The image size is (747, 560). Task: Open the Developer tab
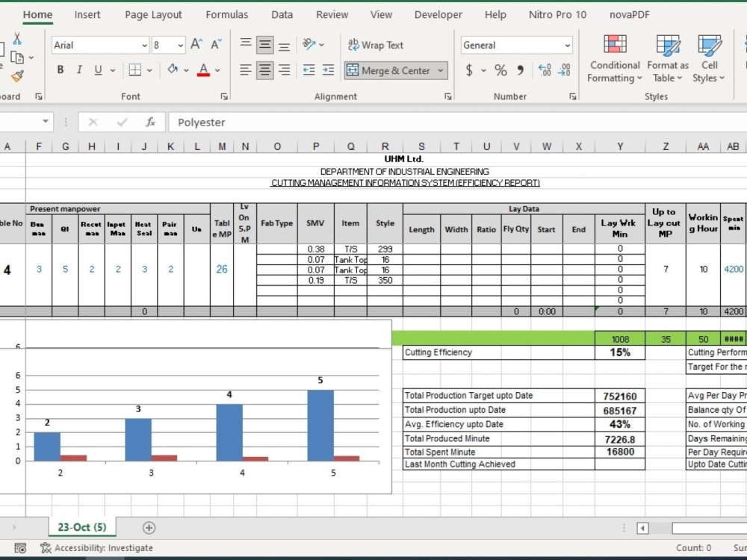[x=438, y=15]
